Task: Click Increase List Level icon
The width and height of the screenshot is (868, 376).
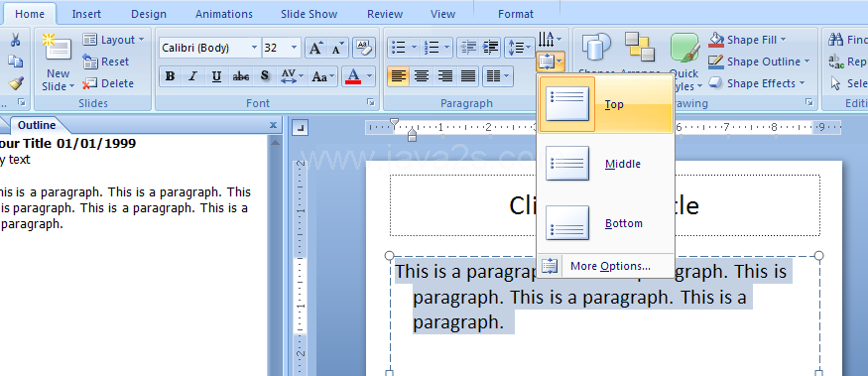Action: tap(490, 48)
